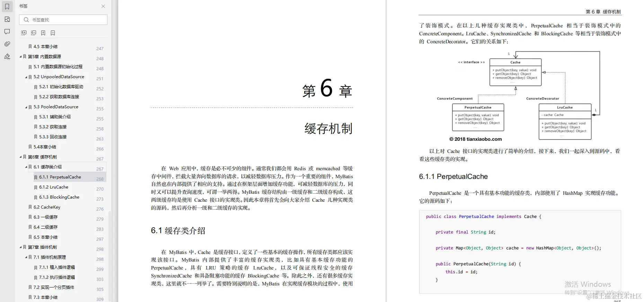
Task: Collapse the 第7章 插件机制 node
Action: (20, 247)
